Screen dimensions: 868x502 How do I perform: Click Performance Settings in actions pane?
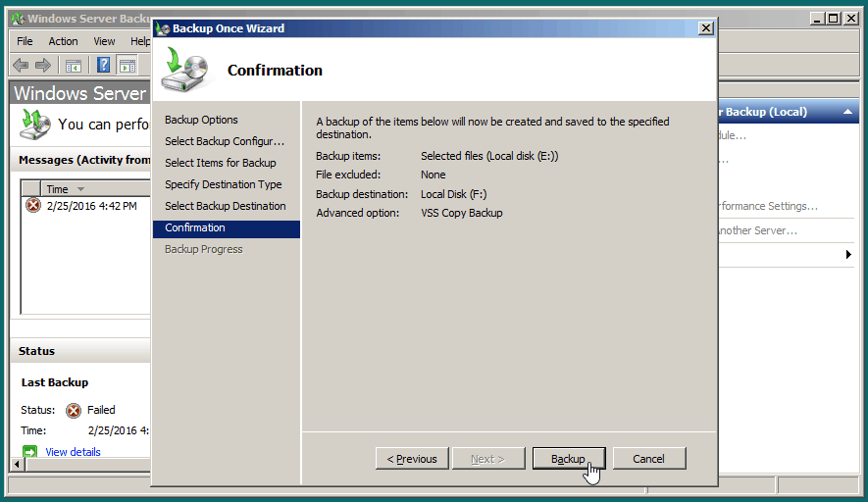(x=768, y=206)
